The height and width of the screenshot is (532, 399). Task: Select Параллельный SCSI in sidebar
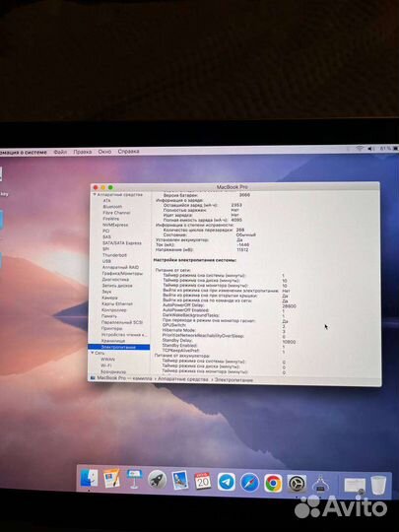(122, 322)
